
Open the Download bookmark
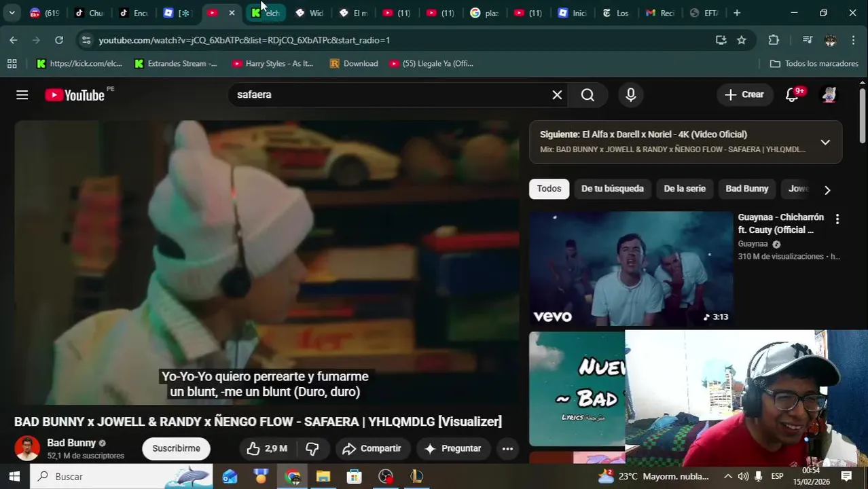click(x=354, y=63)
